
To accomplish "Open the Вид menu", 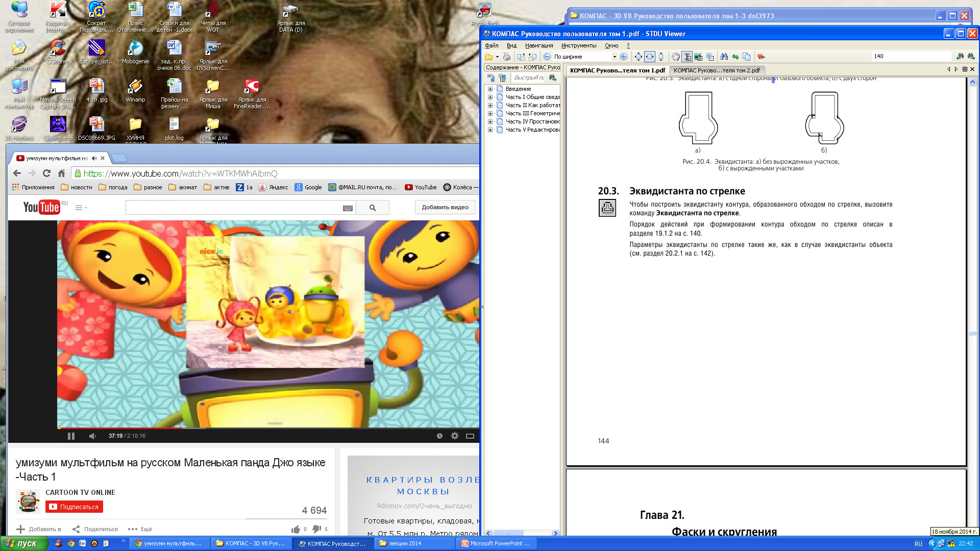I will pyautogui.click(x=511, y=45).
